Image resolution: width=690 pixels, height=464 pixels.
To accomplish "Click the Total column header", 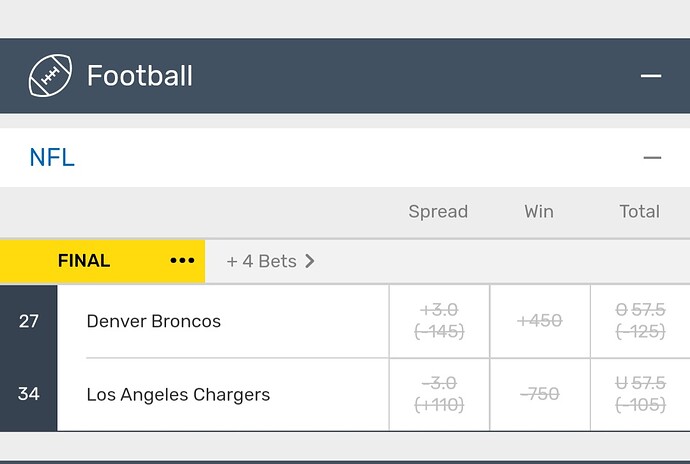I will pos(639,211).
